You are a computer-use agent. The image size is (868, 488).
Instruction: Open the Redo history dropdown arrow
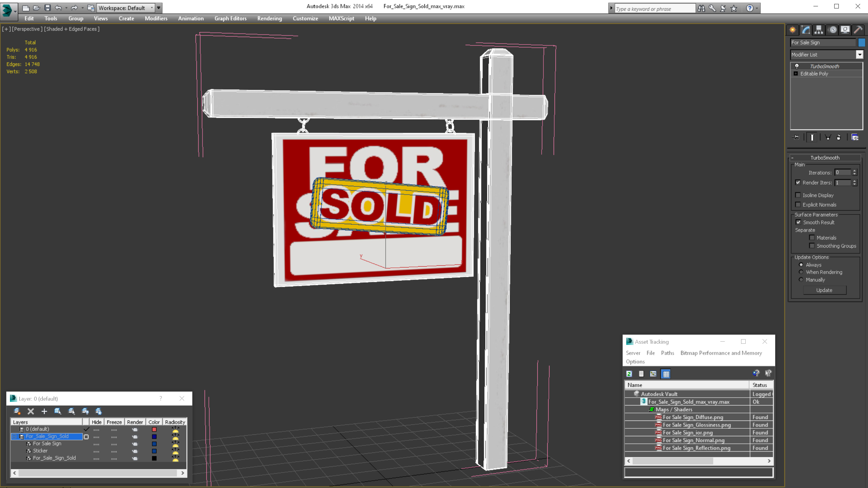[82, 8]
